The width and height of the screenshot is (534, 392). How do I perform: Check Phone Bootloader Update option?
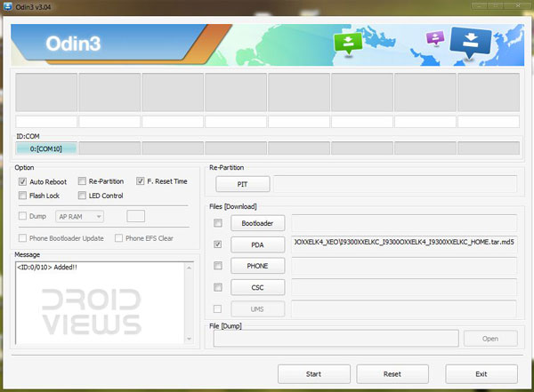point(22,238)
